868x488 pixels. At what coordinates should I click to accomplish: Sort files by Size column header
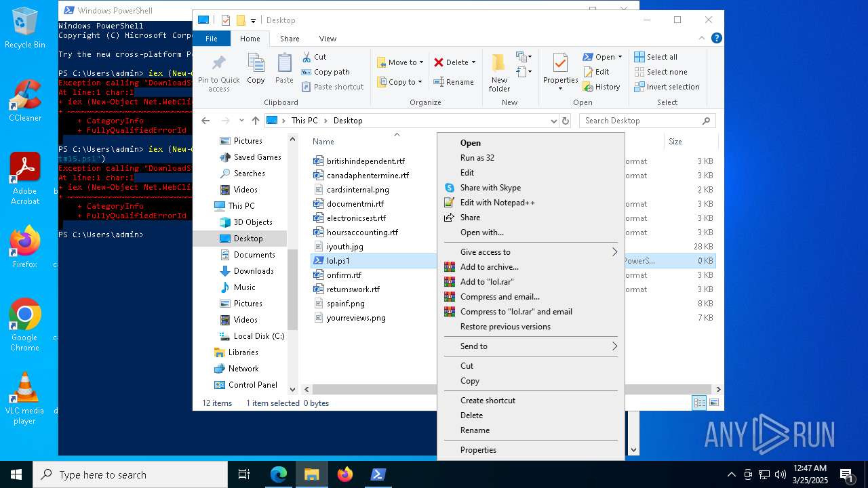coord(675,142)
